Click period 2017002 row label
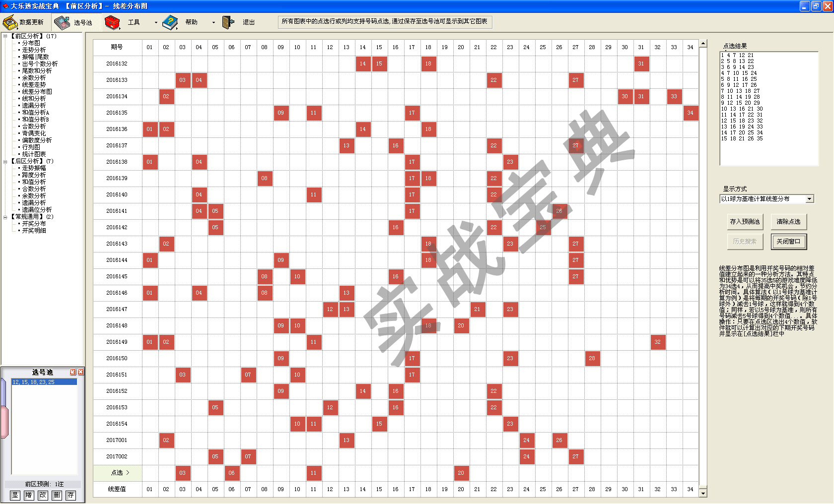 [117, 456]
